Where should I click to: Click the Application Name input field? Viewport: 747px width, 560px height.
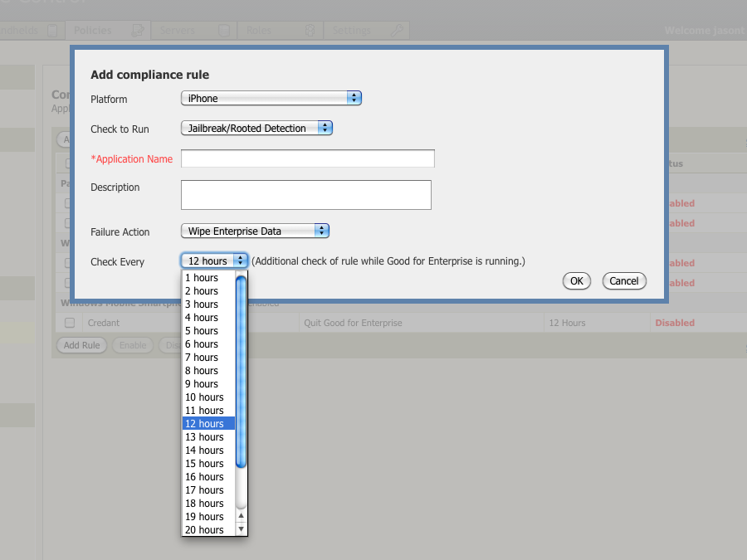[x=308, y=158]
